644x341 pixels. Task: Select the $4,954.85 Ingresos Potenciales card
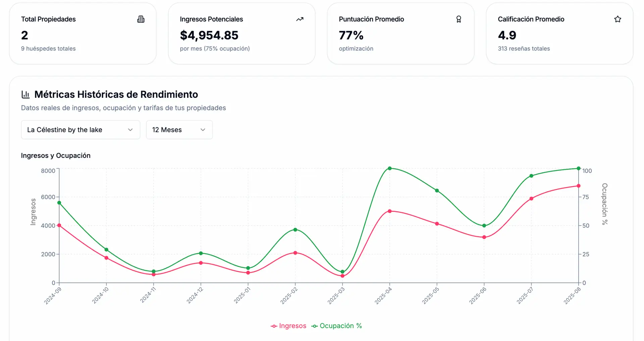241,33
